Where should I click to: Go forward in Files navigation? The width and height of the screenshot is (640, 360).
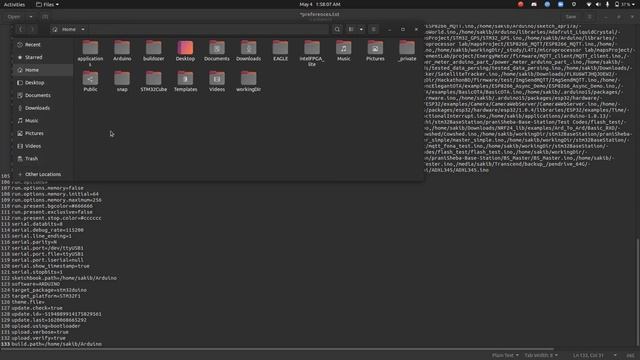[x=32, y=29]
